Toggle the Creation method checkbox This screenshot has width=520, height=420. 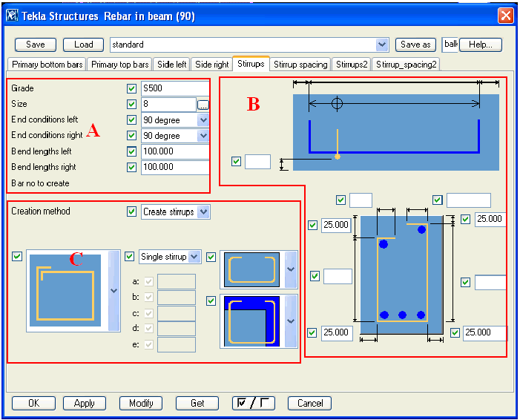pyautogui.click(x=132, y=212)
